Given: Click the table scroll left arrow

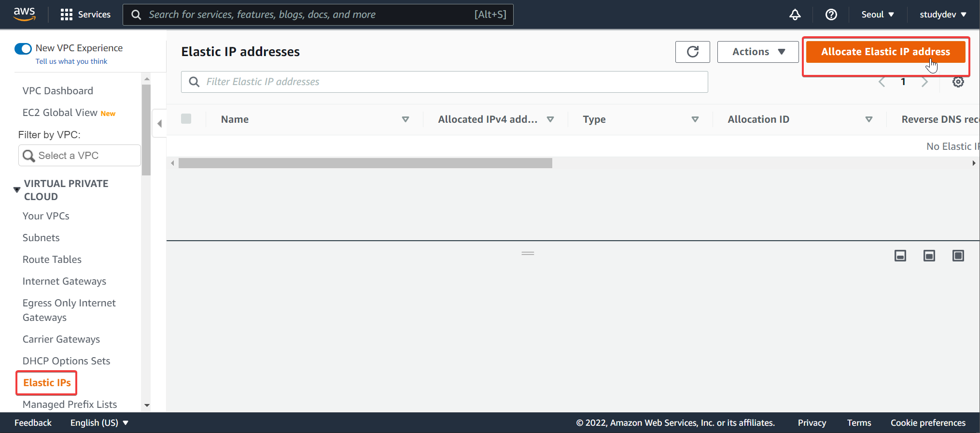Looking at the screenshot, I should pos(172,163).
